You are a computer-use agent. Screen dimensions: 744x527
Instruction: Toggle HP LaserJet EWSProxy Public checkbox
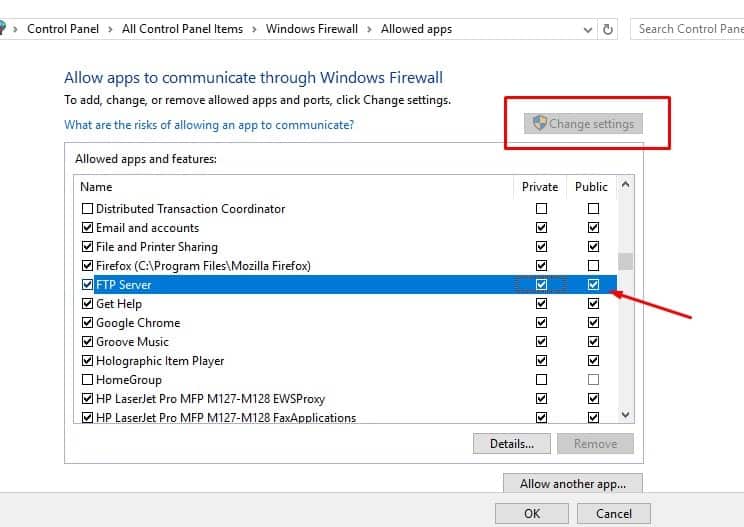(593, 398)
